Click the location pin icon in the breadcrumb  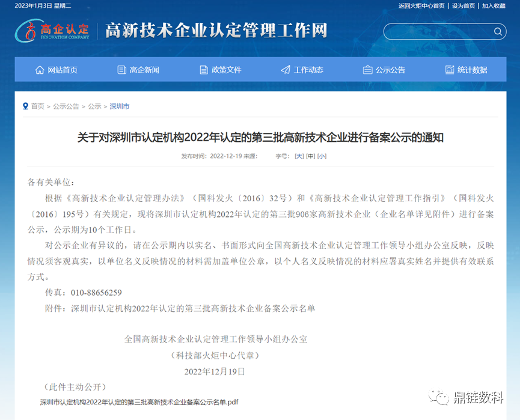tap(24, 106)
